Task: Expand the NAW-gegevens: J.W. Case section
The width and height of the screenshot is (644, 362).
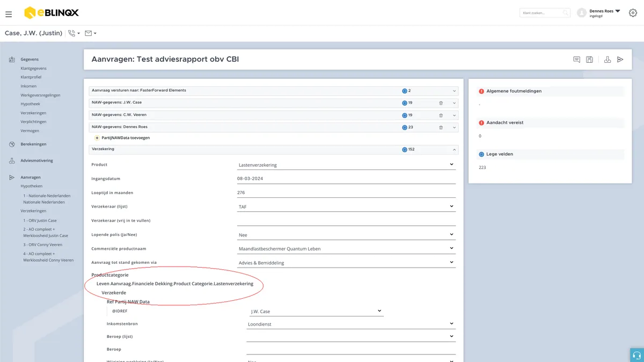Action: (x=454, y=103)
